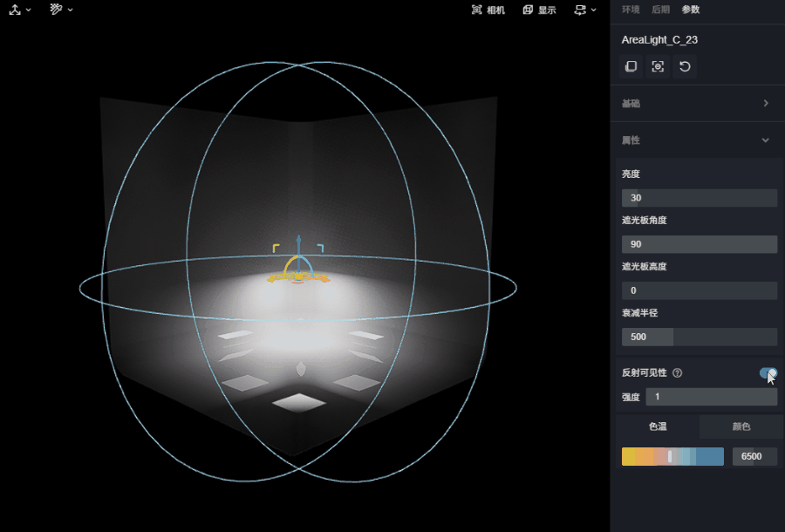The height and width of the screenshot is (532, 785).
Task: Collapse the 属性 section
Action: coord(698,140)
